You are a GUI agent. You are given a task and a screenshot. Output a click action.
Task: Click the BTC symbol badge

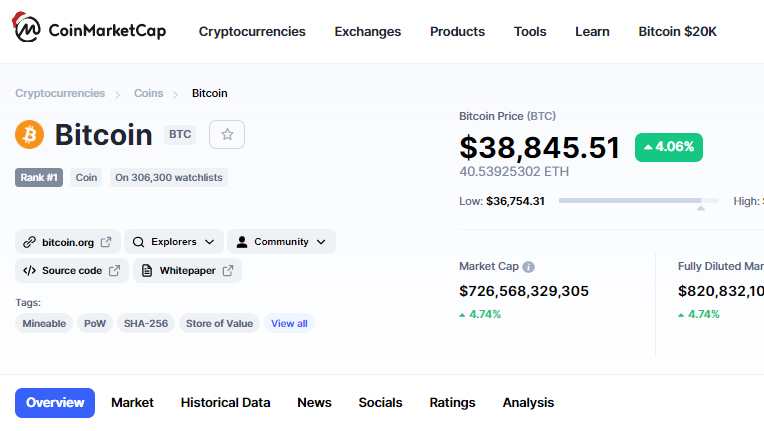[180, 134]
